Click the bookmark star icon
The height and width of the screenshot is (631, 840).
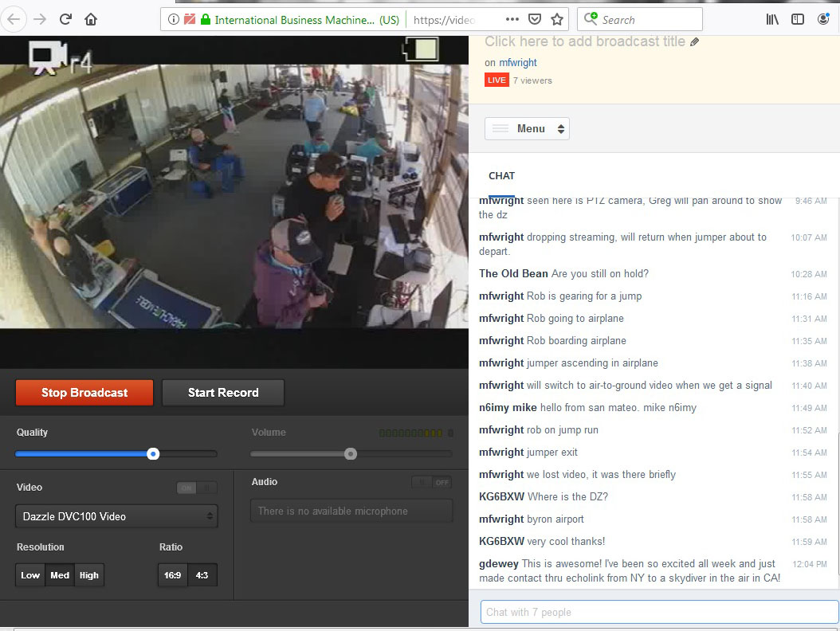coord(557,19)
